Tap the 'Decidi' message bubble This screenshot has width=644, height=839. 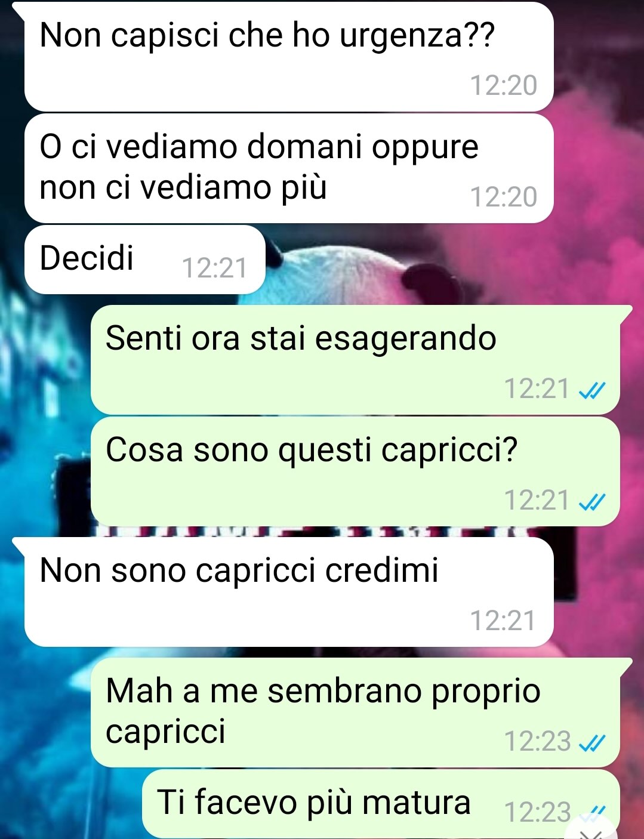click(144, 260)
